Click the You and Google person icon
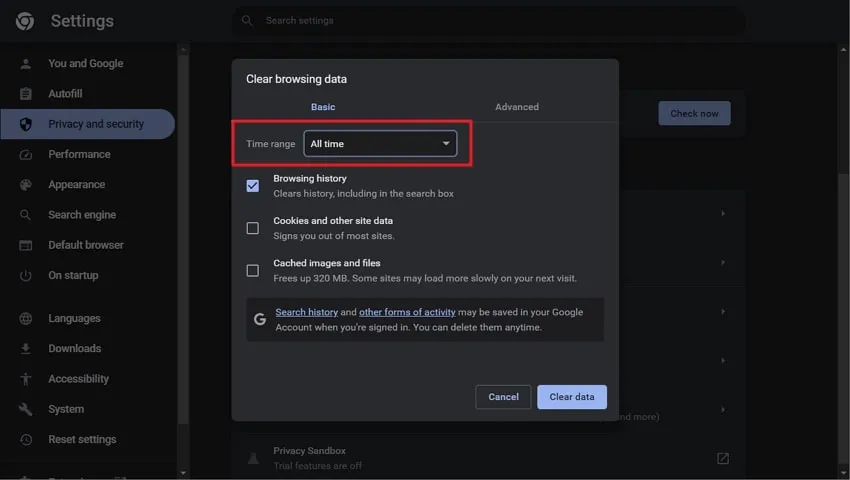This screenshot has height=480, width=850. click(26, 64)
